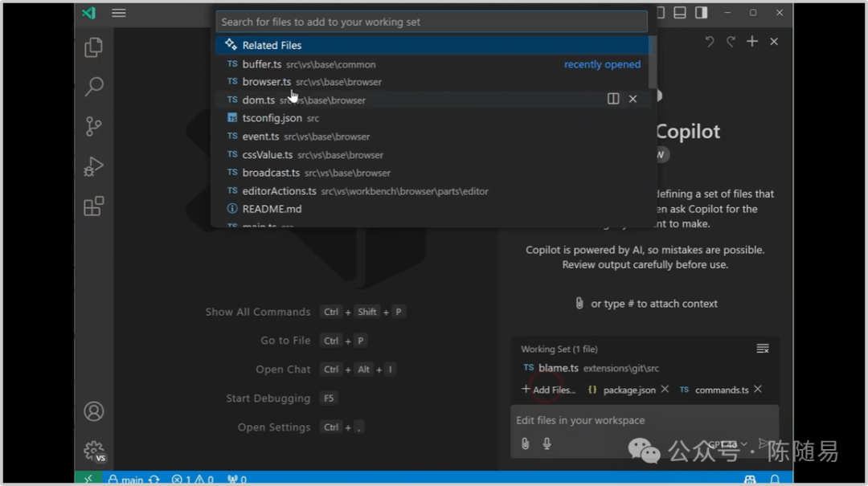Screen dimensions: 868x486
Task: Remove dom.ts from recently opened
Action: [633, 99]
